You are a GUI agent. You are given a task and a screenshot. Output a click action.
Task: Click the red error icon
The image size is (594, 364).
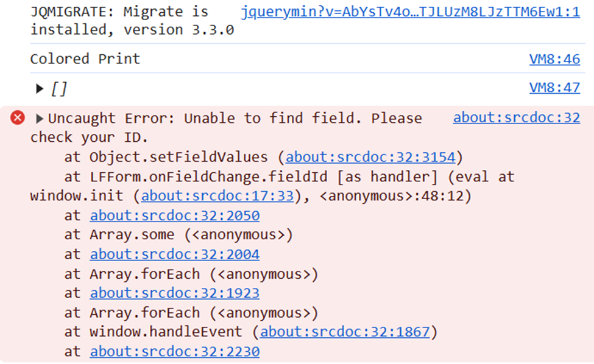pos(18,117)
